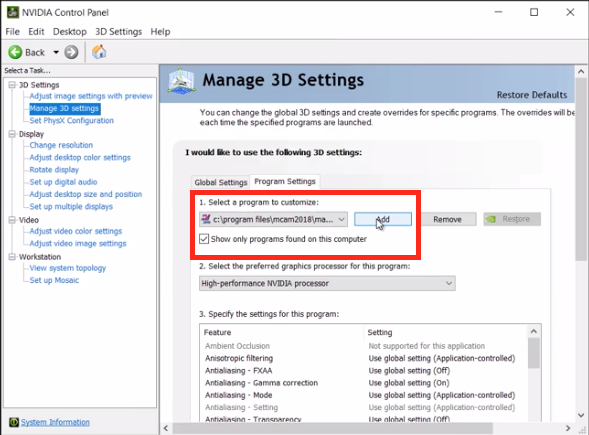The image size is (589, 435).
Task: Open Adjust desktop color settings
Action: [80, 157]
